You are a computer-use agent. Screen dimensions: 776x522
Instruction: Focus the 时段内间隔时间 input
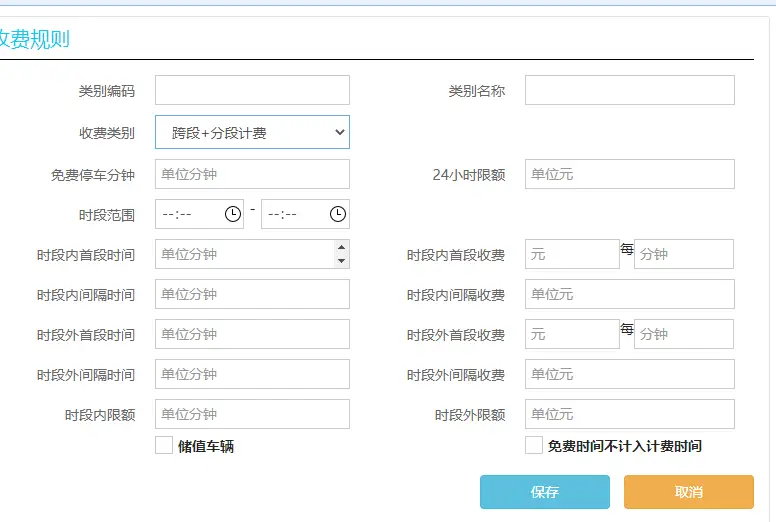(252, 294)
